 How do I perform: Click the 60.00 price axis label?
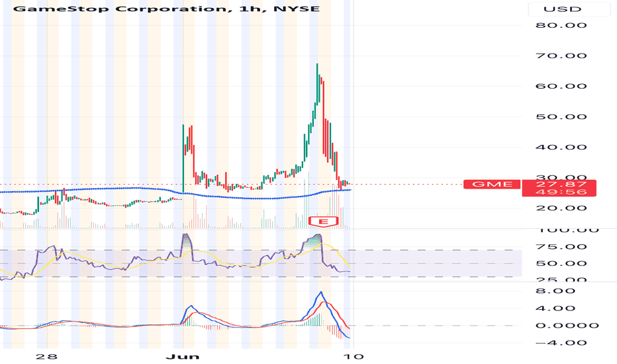[561, 86]
